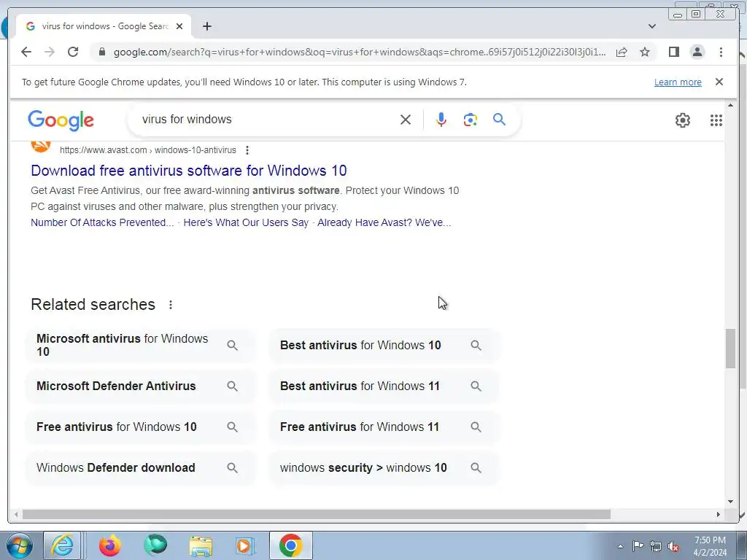This screenshot has height=560, width=747.
Task: Open the media player taskbar icon
Action: [245, 545]
